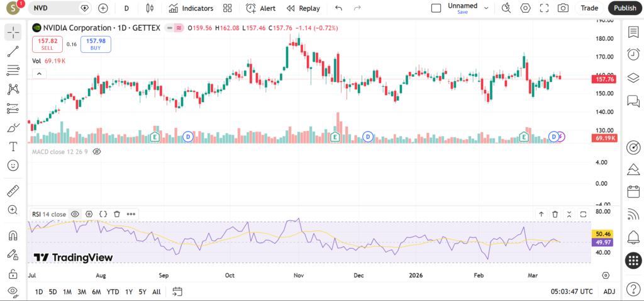
Task: Click the Indicators button
Action: tap(191, 8)
